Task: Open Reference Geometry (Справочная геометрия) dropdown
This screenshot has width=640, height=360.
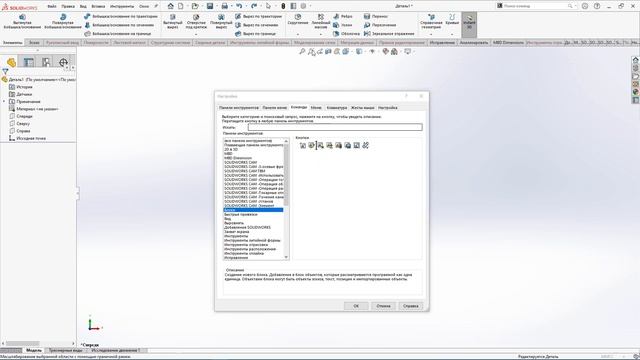Action: click(x=431, y=34)
